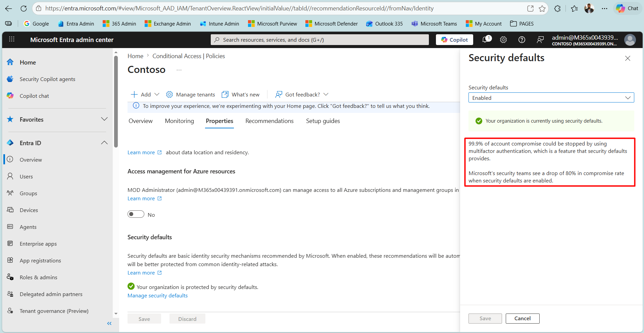This screenshot has width=644, height=333.
Task: Click Manage security defaults link
Action: point(157,296)
